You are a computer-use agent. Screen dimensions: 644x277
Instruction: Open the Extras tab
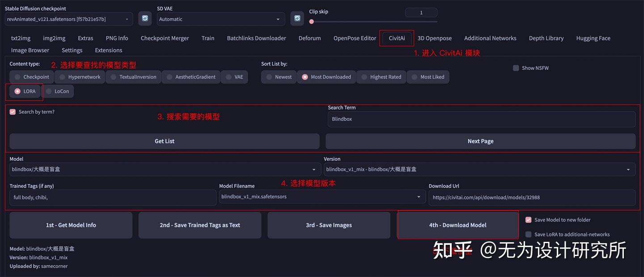(x=85, y=38)
